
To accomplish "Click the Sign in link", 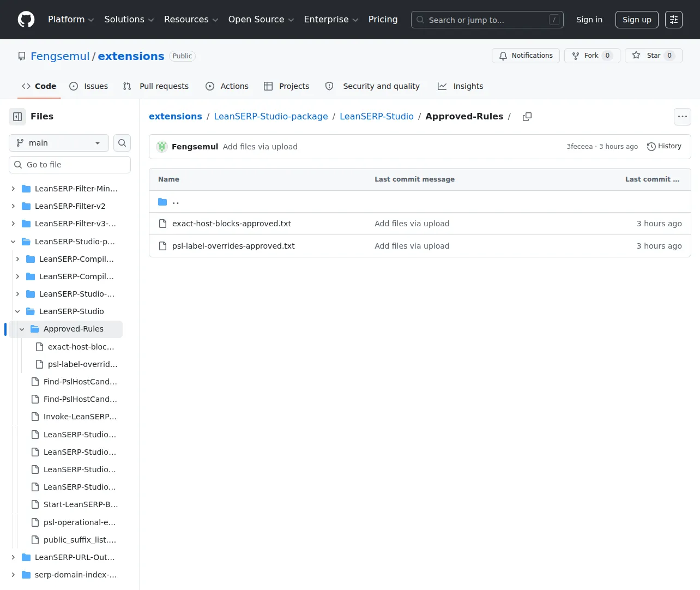I will click(589, 20).
